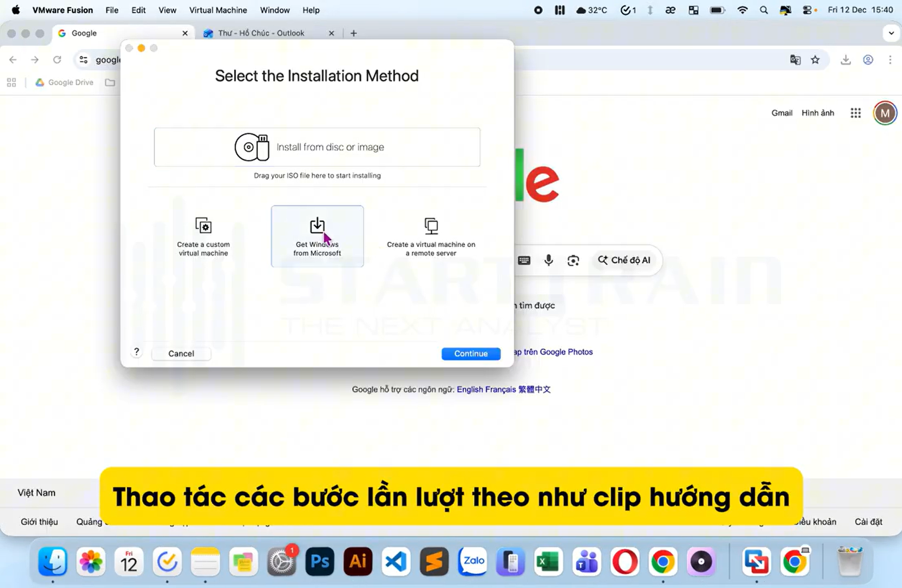Choose 'Get Windows from Microsoft' option
This screenshot has width=902, height=588.
pos(317,236)
